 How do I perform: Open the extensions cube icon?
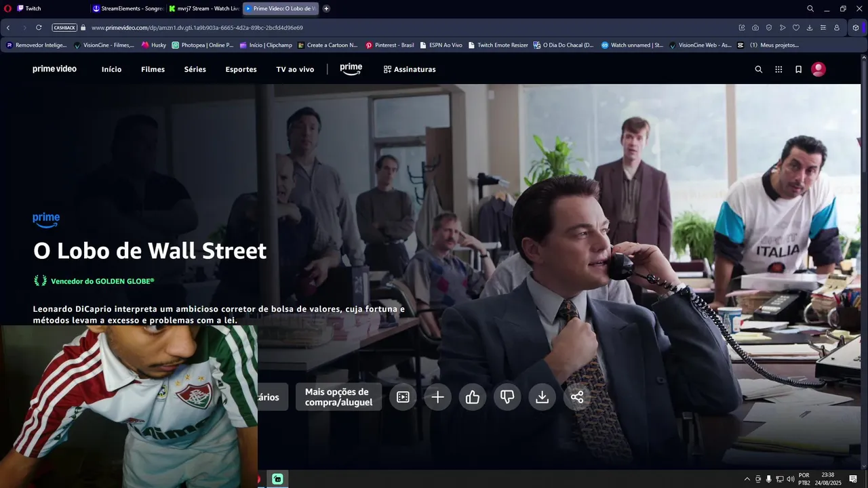point(856,28)
